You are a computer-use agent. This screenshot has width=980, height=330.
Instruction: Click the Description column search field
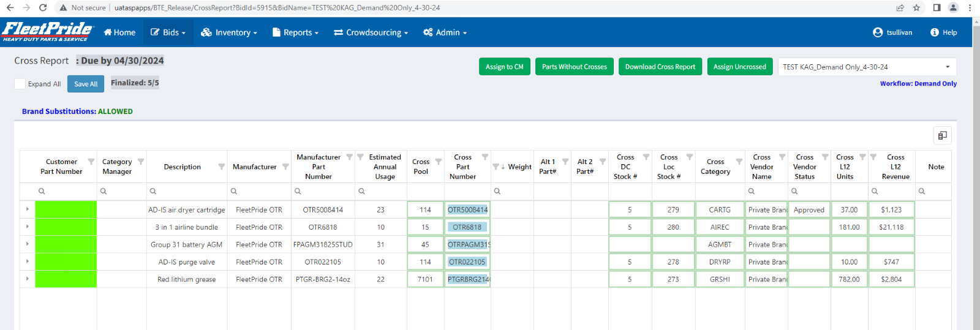tap(187, 191)
